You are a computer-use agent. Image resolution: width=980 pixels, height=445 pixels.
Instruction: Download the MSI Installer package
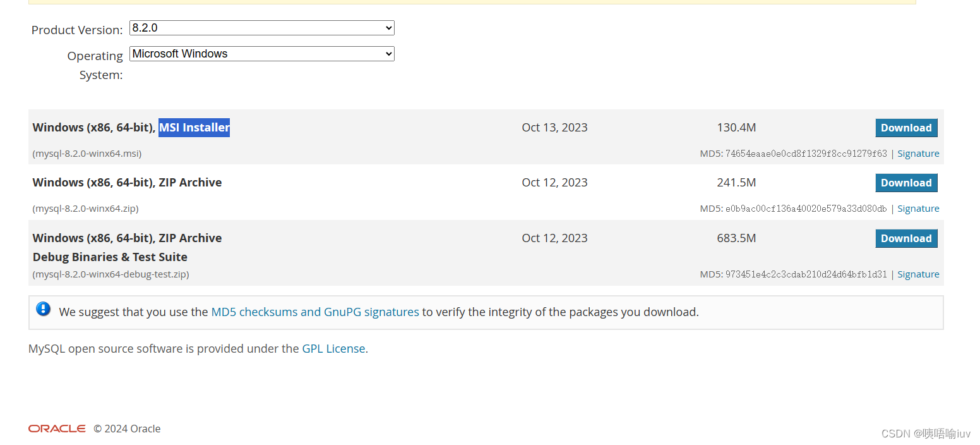pyautogui.click(x=906, y=128)
